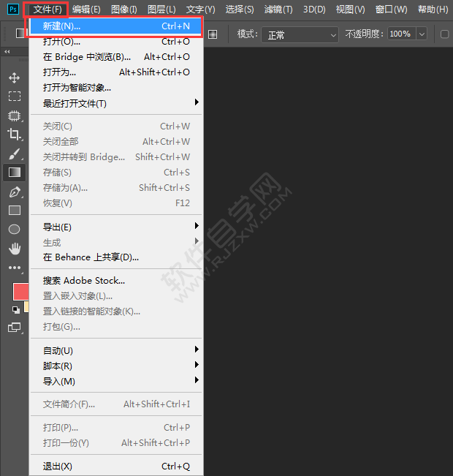Open the 视图(V) menu
This screenshot has height=476, width=453.
[351, 10]
